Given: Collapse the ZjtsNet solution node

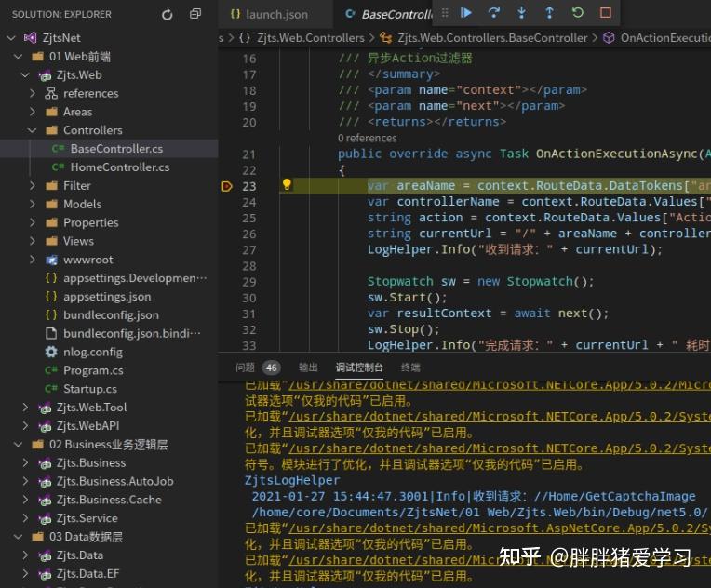Looking at the screenshot, I should pyautogui.click(x=11, y=38).
